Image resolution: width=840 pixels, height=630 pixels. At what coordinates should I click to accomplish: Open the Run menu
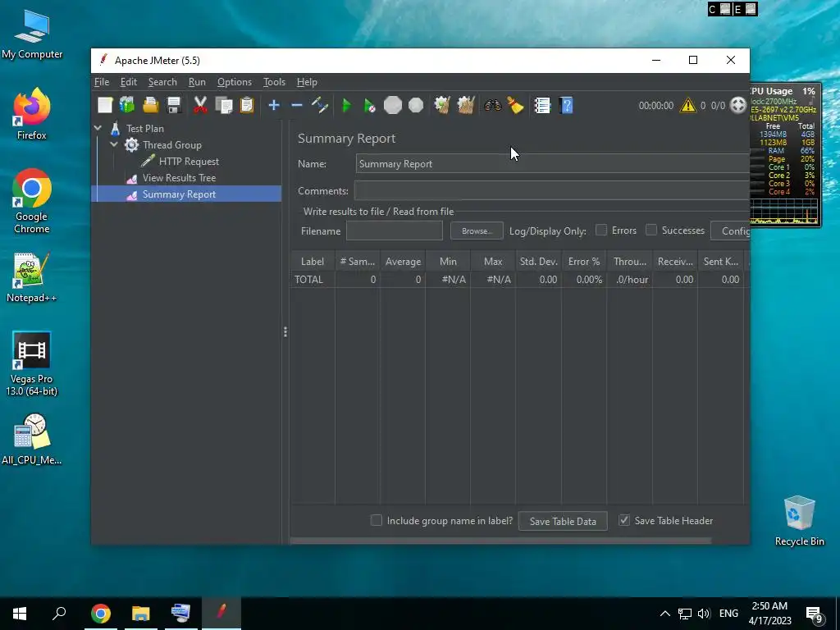click(197, 82)
